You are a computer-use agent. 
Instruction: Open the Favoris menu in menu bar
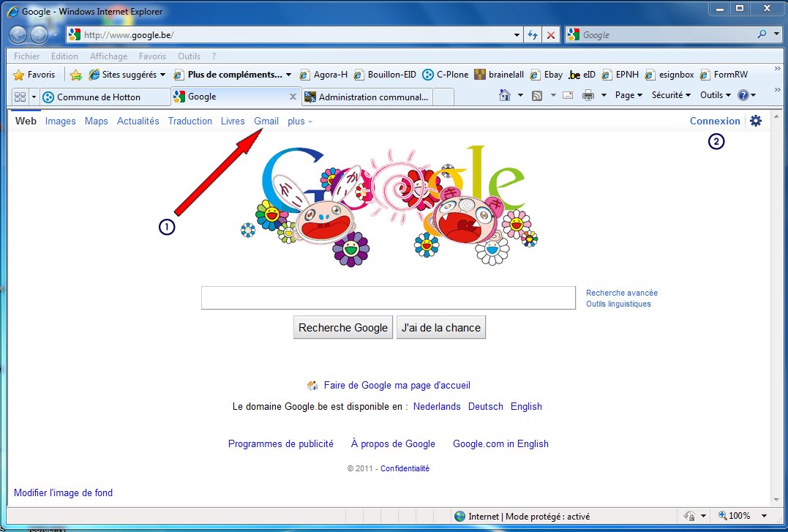coord(152,56)
